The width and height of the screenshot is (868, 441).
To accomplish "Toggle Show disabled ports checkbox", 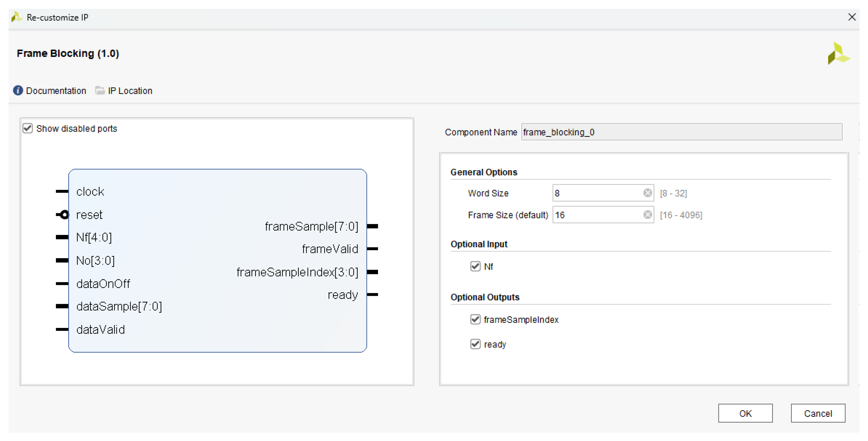I will pos(28,128).
